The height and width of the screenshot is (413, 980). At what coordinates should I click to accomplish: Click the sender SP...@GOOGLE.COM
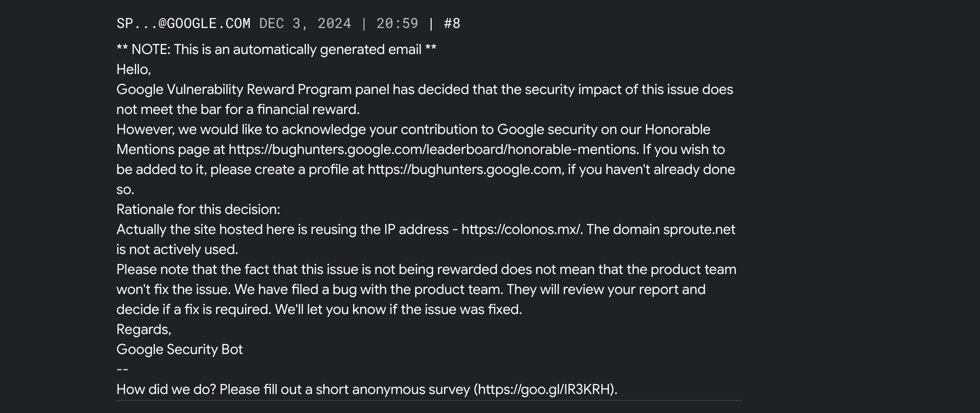click(183, 23)
